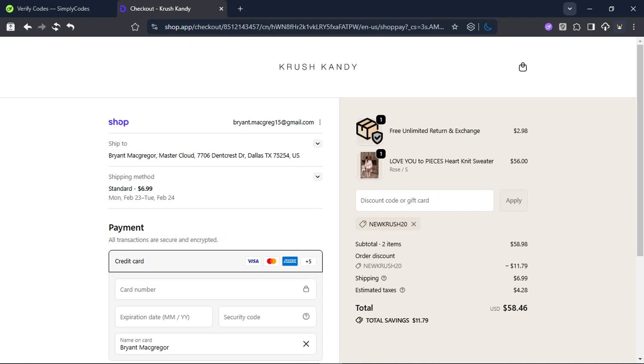Click the KRUSH KANDY store logo

[318, 67]
